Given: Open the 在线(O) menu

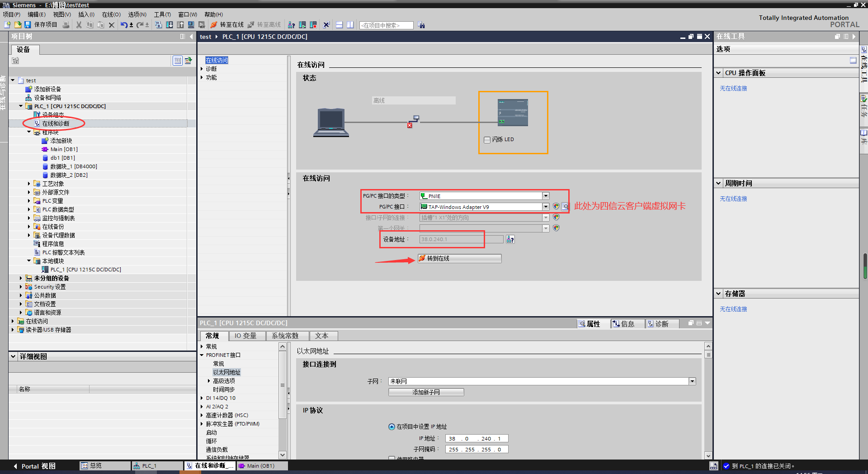Looking at the screenshot, I should tap(111, 14).
